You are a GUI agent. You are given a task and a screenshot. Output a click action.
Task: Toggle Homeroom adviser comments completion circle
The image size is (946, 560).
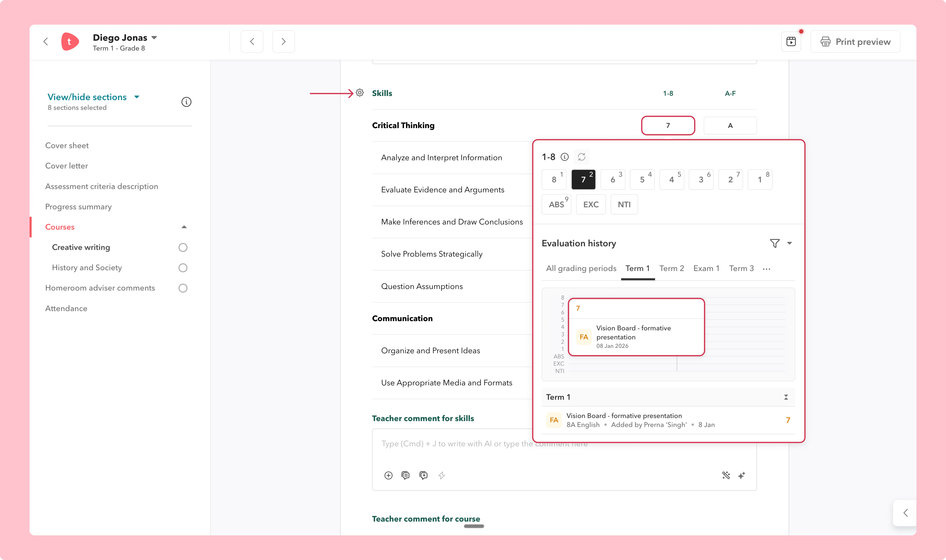coord(183,288)
